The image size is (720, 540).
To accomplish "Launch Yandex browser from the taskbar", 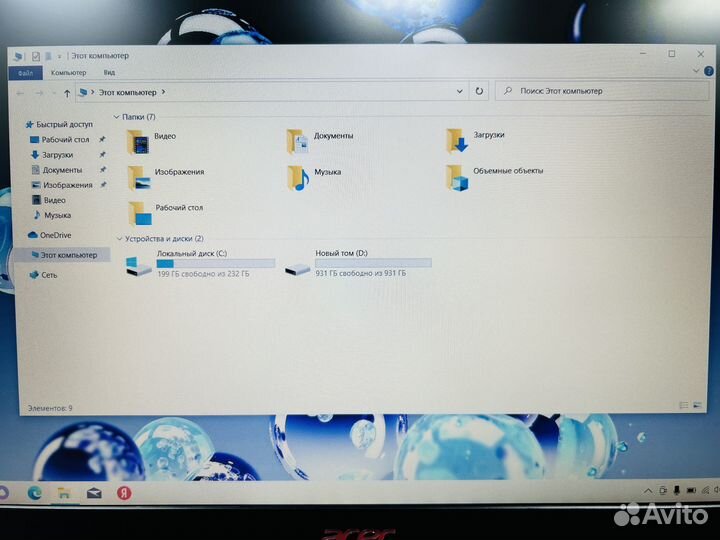I will click(124, 493).
